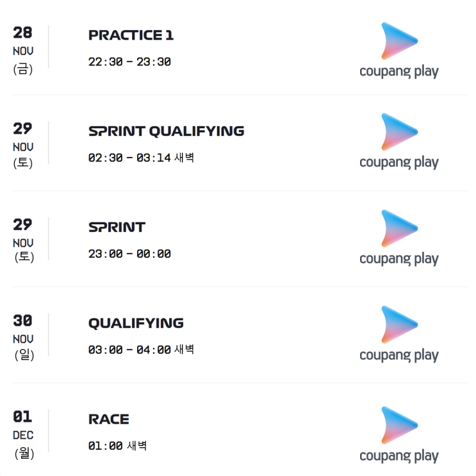
Task: Open the PRACTICE 1 session title
Action: pos(131,35)
